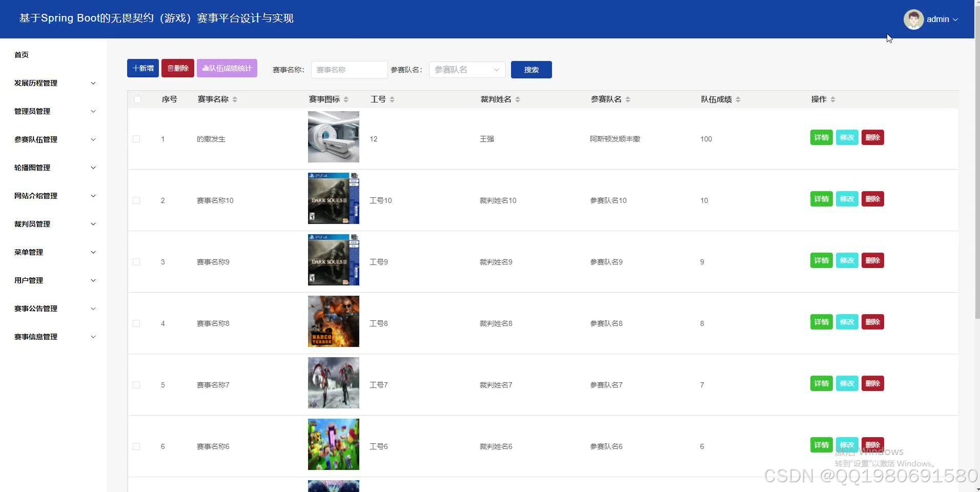Open the 参赛队名 dropdown selector
980x492 pixels.
[466, 69]
